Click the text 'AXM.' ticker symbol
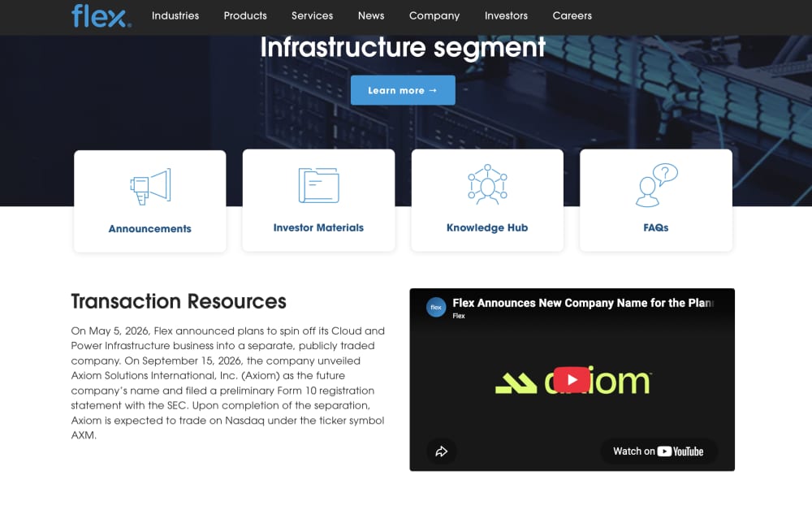The width and height of the screenshot is (812, 514). pos(84,435)
